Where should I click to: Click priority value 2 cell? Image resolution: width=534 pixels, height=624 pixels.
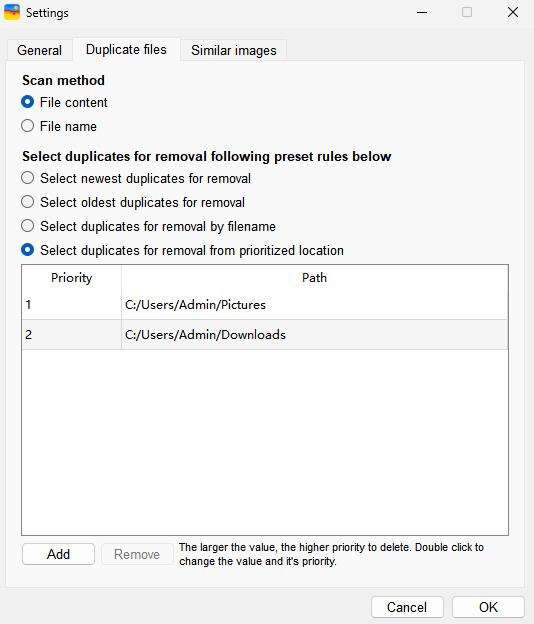pos(72,335)
